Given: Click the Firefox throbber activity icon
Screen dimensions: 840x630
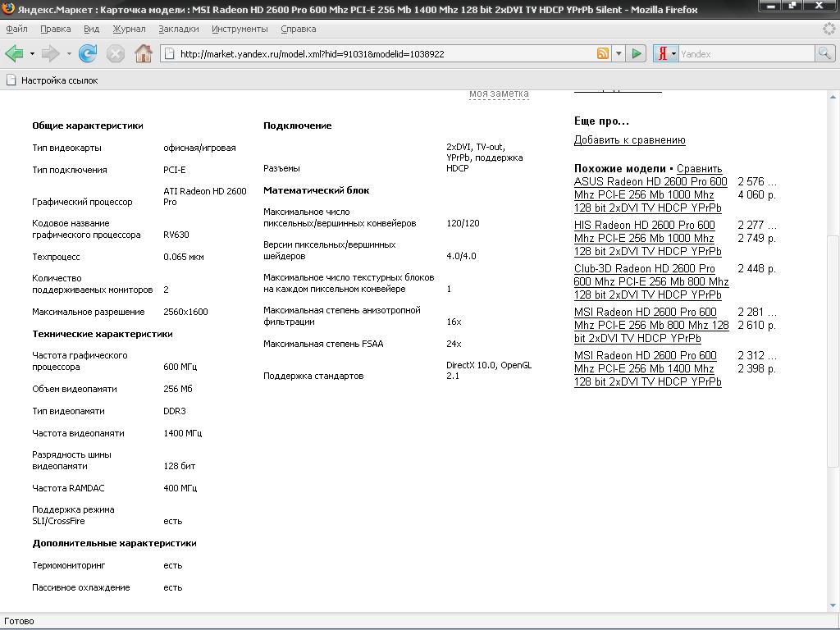Looking at the screenshot, I should 829,29.
